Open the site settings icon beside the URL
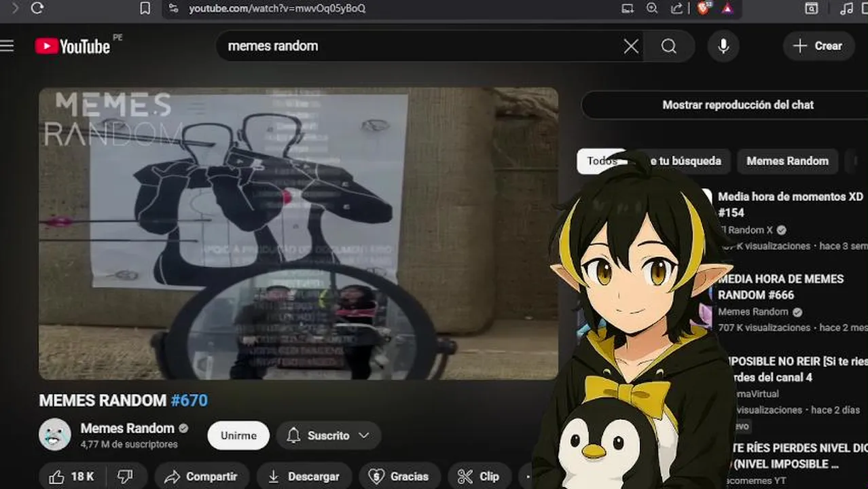The width and height of the screenshot is (868, 489). 173,8
